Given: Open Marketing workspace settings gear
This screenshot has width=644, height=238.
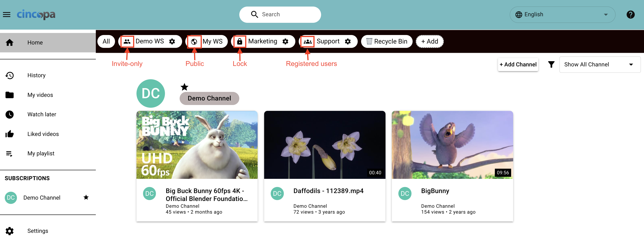Looking at the screenshot, I should click(x=285, y=42).
